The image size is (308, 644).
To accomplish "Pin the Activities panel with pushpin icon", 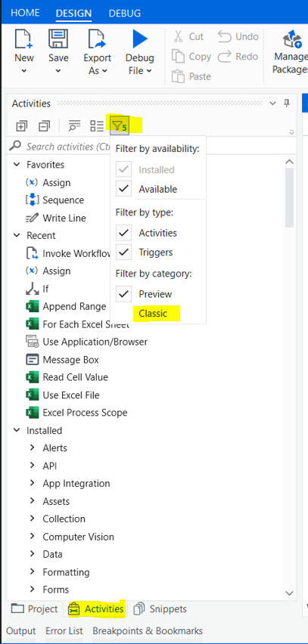I will pos(287,104).
